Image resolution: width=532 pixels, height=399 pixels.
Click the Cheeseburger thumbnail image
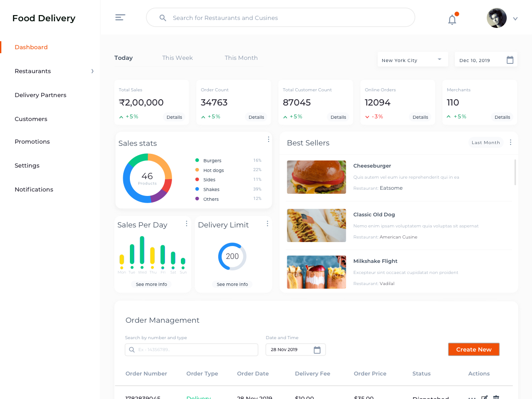pos(316,177)
